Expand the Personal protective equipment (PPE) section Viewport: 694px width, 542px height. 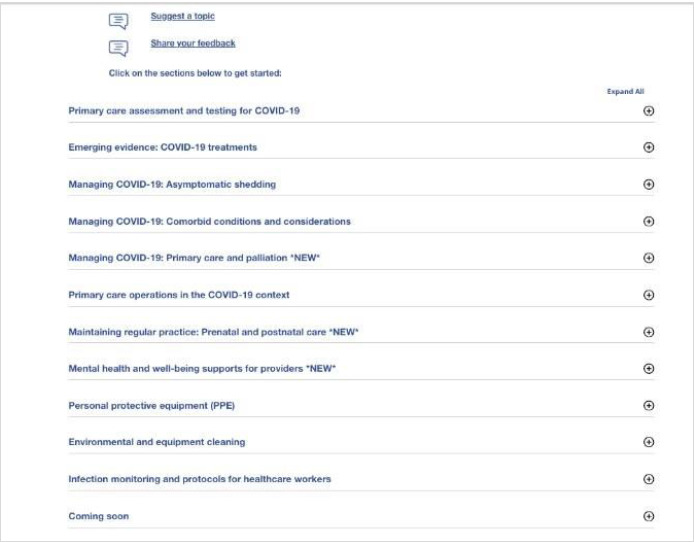point(648,405)
